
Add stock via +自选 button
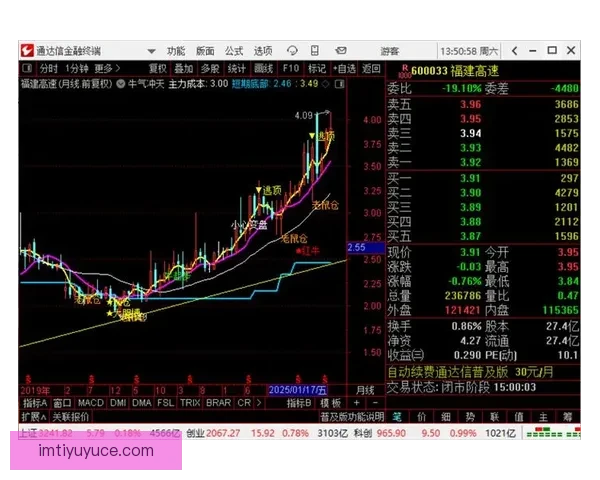coord(344,69)
